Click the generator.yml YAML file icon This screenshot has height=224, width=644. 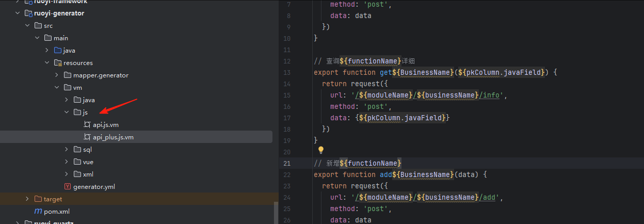(68, 187)
